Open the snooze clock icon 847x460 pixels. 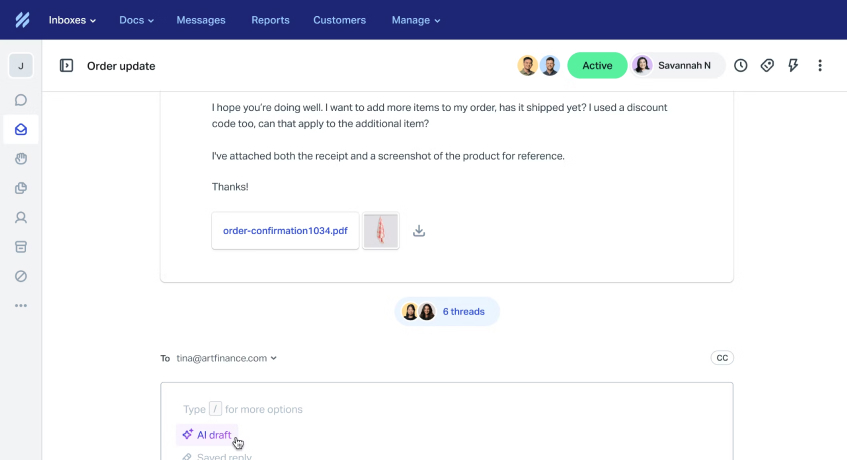(x=741, y=66)
